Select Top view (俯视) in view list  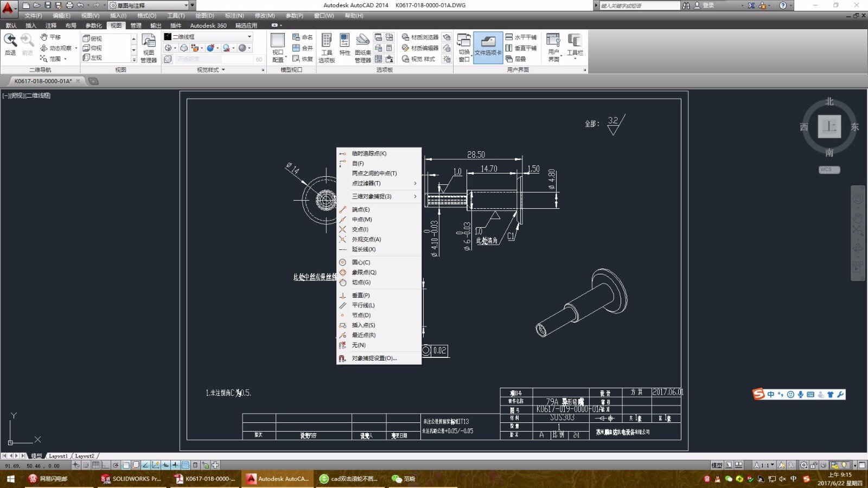tap(92, 38)
